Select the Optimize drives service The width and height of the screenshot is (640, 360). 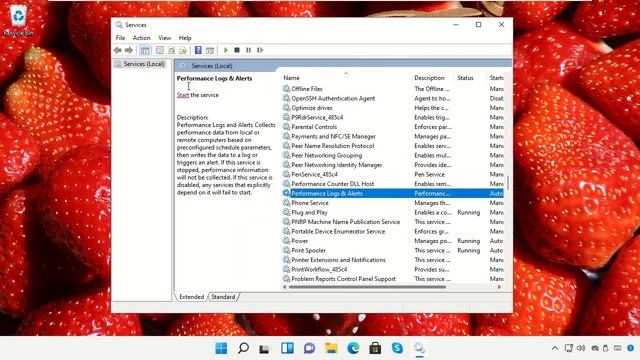point(393,108)
